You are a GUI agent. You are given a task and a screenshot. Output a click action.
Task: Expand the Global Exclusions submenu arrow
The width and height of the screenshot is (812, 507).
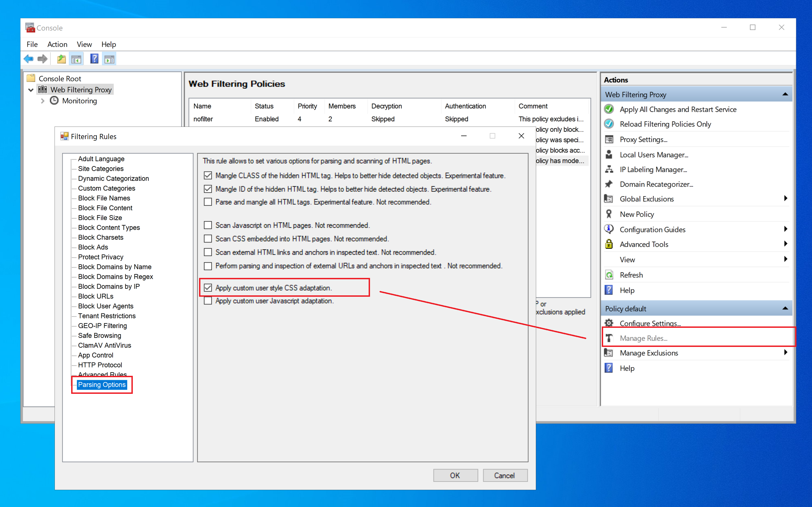click(786, 199)
